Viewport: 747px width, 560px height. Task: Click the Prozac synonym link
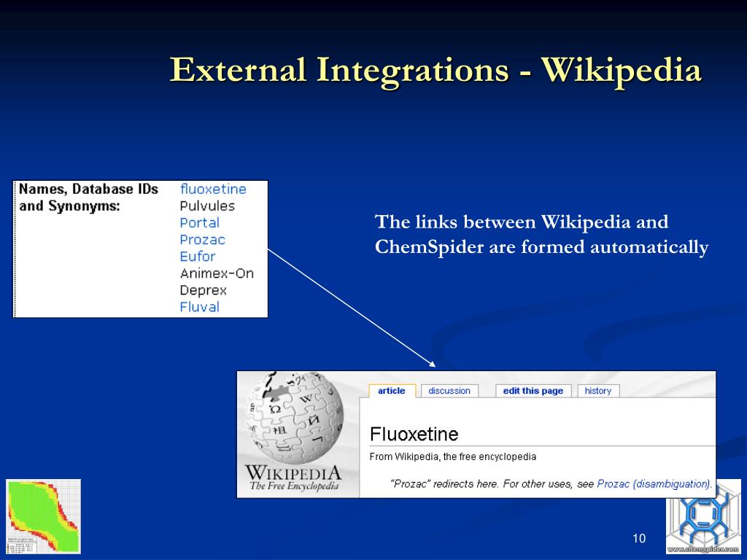click(x=202, y=239)
